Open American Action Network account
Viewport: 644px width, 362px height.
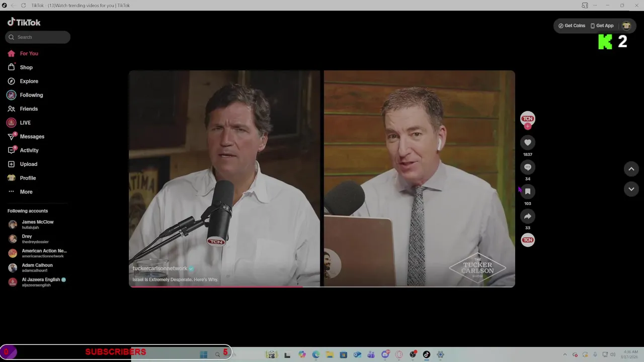click(37, 253)
